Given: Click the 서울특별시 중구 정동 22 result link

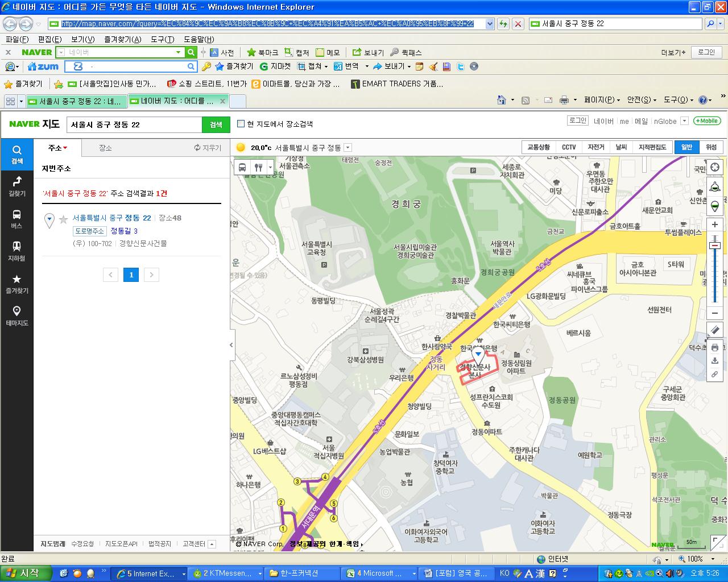Looking at the screenshot, I should [x=111, y=218].
